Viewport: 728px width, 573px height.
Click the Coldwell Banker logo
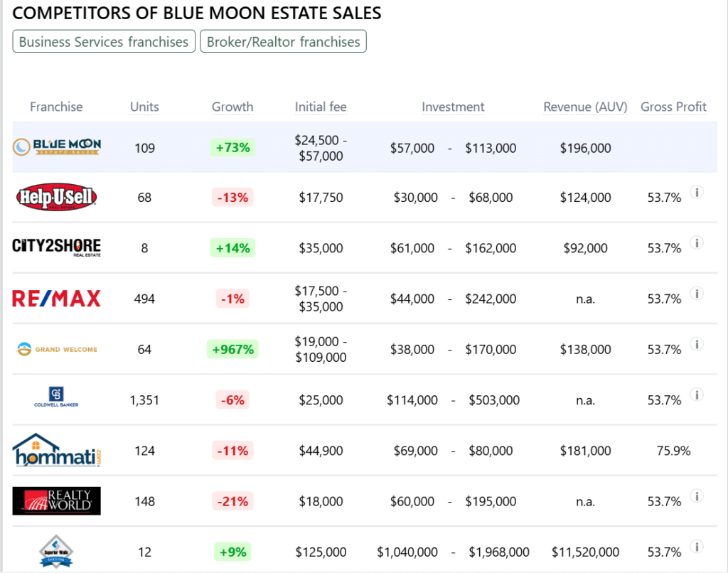pyautogui.click(x=56, y=397)
